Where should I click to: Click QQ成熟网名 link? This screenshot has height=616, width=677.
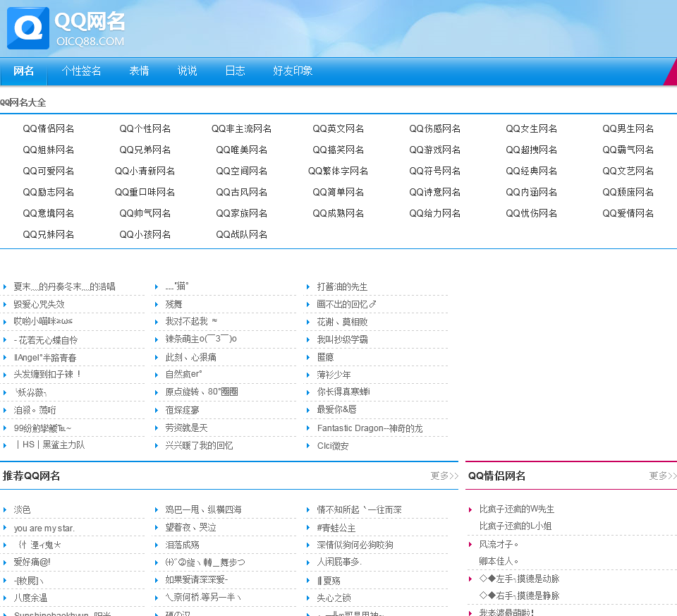pos(338,213)
